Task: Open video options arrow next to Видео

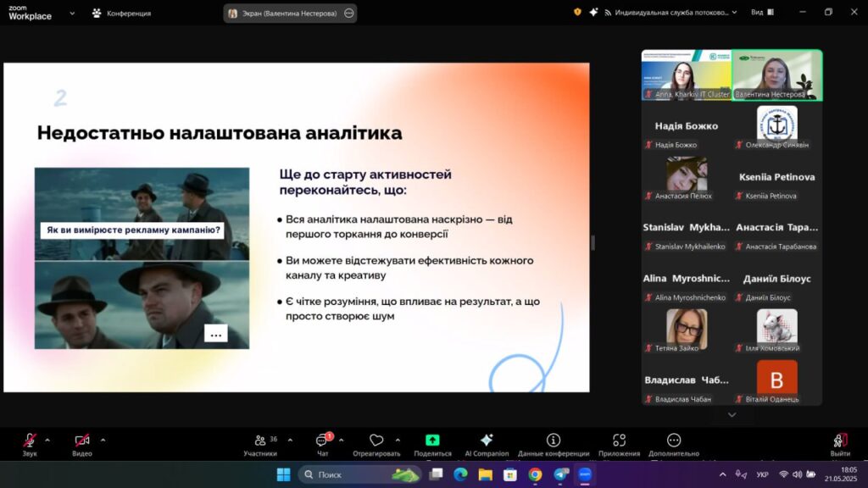Action: [x=103, y=441]
